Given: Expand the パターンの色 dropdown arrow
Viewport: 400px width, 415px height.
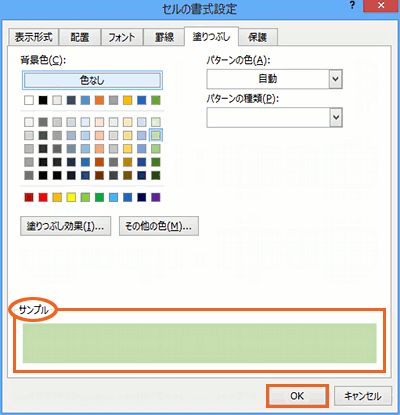Looking at the screenshot, I should tap(336, 79).
